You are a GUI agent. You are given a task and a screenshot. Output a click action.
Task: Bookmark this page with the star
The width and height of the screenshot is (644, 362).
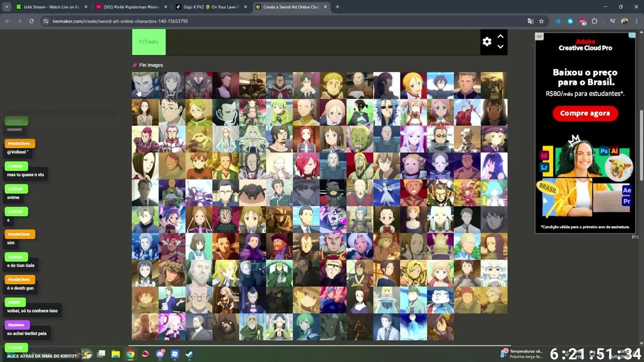pyautogui.click(x=541, y=21)
